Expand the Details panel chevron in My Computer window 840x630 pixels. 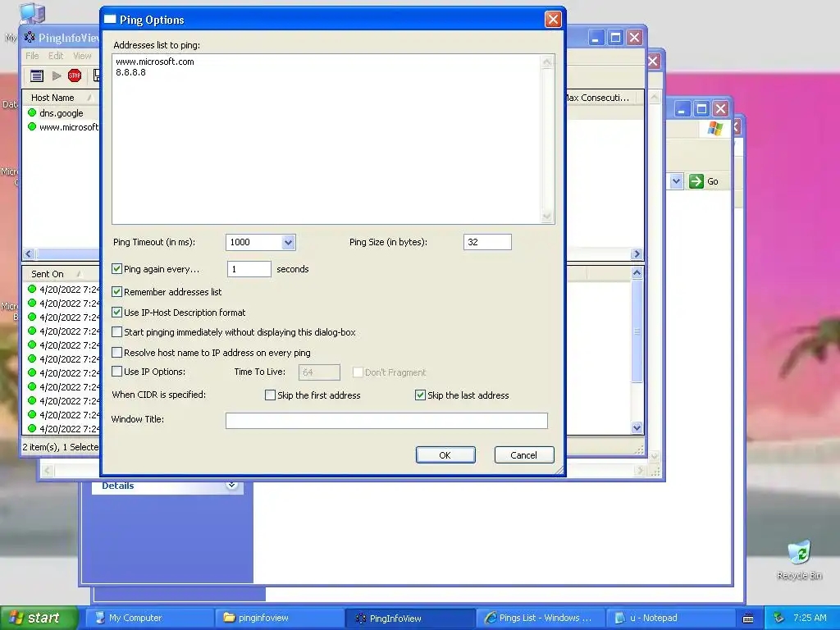pos(231,486)
